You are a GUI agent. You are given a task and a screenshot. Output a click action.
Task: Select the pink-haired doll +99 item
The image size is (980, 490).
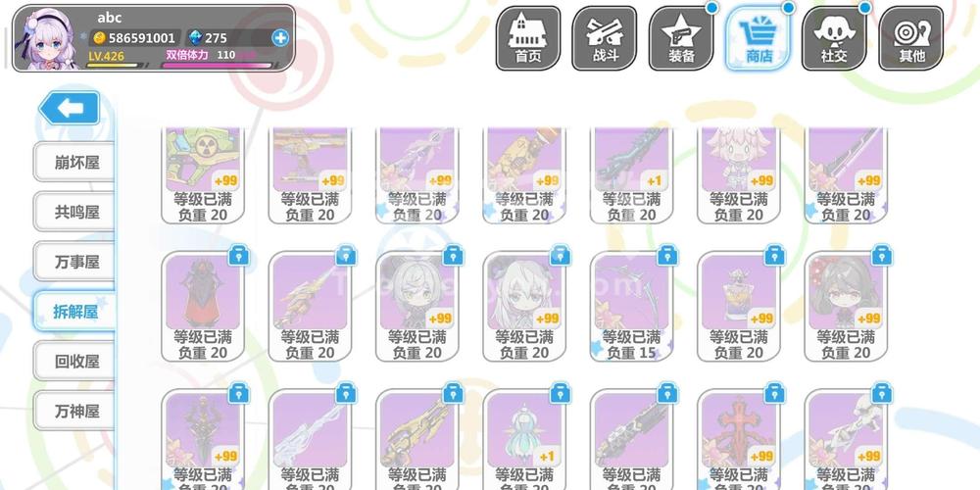click(739, 175)
